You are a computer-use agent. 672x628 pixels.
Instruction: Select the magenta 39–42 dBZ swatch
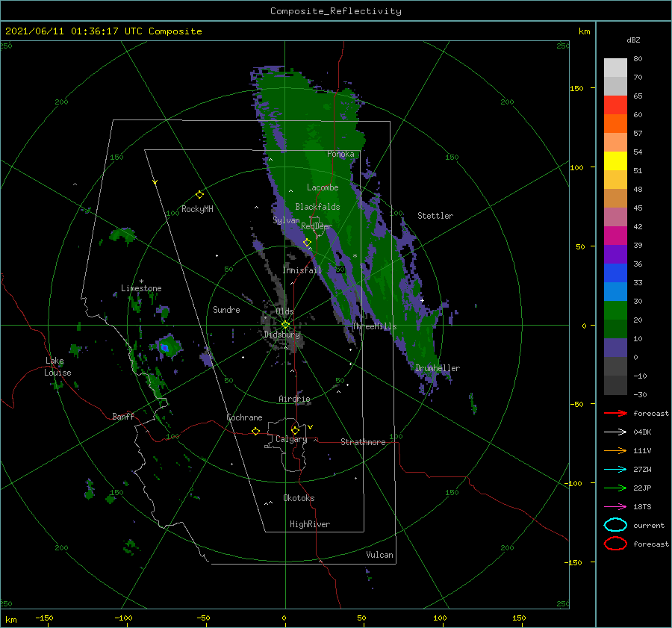click(x=615, y=236)
